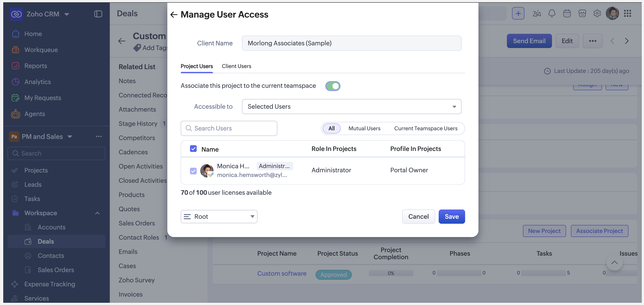Go back from Manage User Access
This screenshot has width=644, height=305.
174,14
